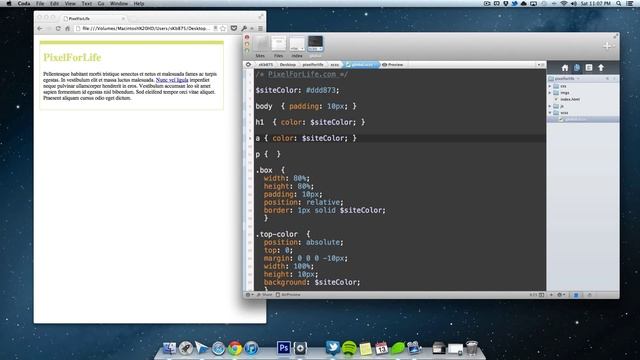The image size is (640, 360).
Task: Select the active scss file path segment
Action: point(362,64)
